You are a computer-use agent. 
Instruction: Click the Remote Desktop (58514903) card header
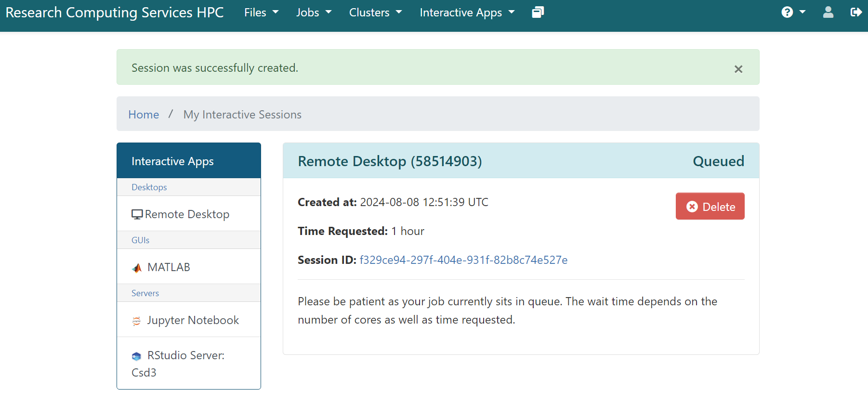click(x=390, y=161)
